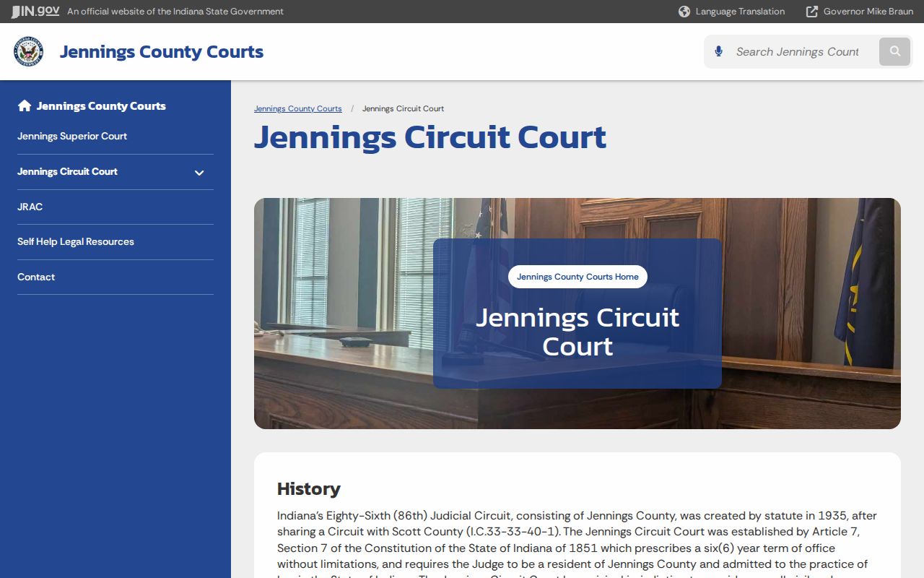The width and height of the screenshot is (924, 578).
Task: Click the Jennings Circuit Court breadcrumb text
Action: coord(403,108)
